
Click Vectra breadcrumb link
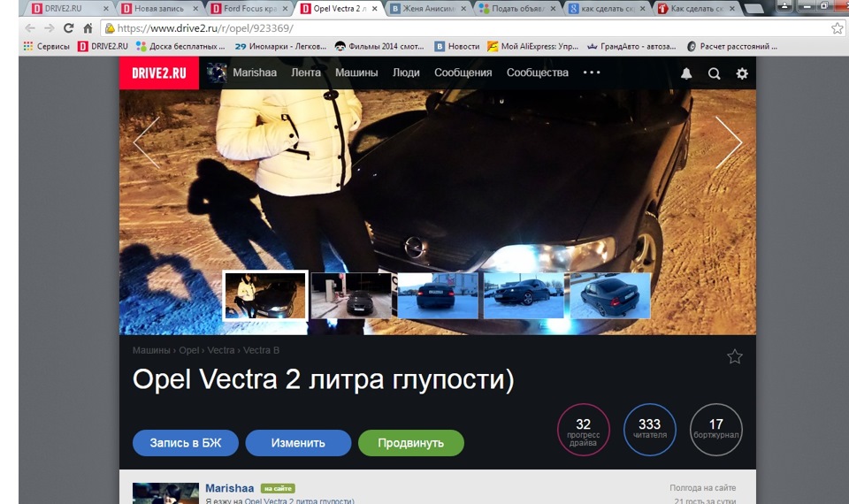221,350
